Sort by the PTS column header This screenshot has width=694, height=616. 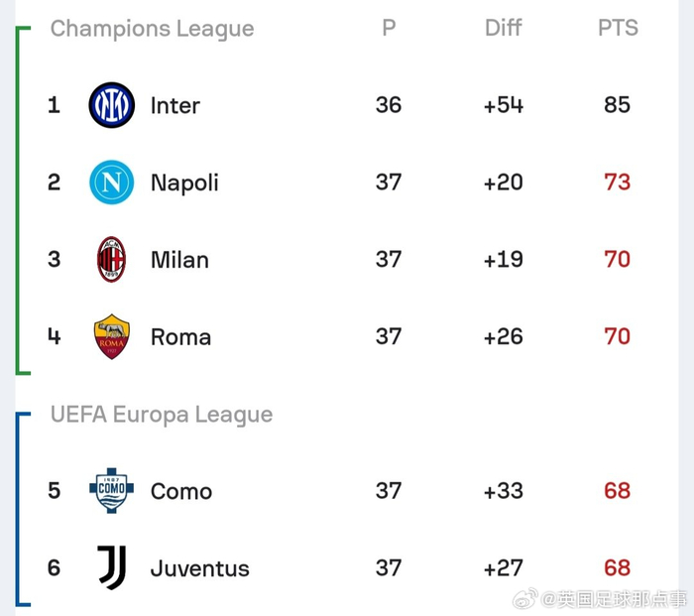pyautogui.click(x=618, y=28)
